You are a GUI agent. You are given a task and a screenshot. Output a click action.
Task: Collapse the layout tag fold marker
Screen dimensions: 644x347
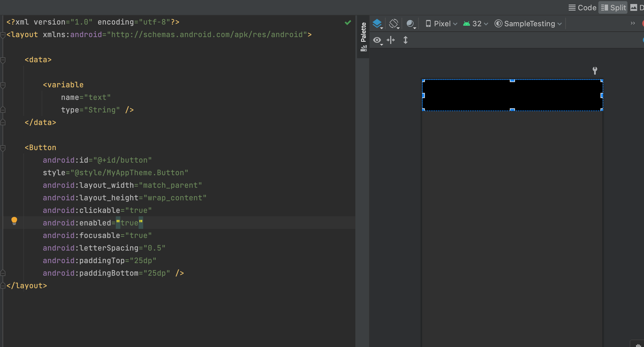point(3,35)
